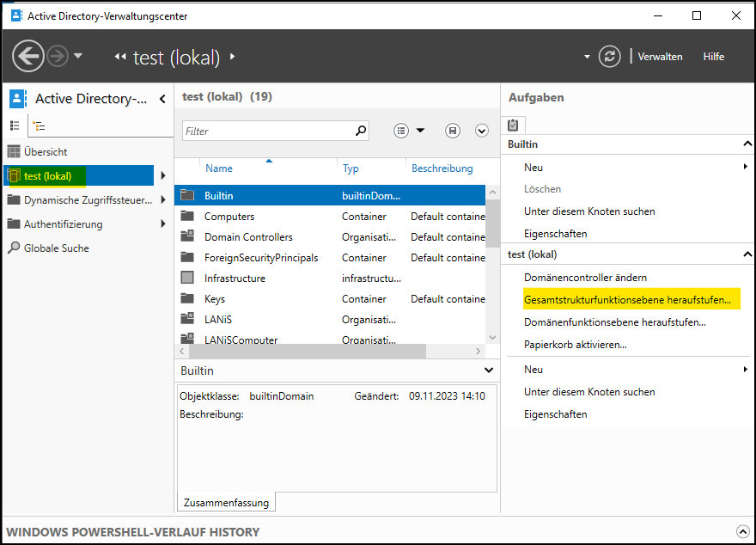Click the LANiS organizational unit icon

[187, 319]
